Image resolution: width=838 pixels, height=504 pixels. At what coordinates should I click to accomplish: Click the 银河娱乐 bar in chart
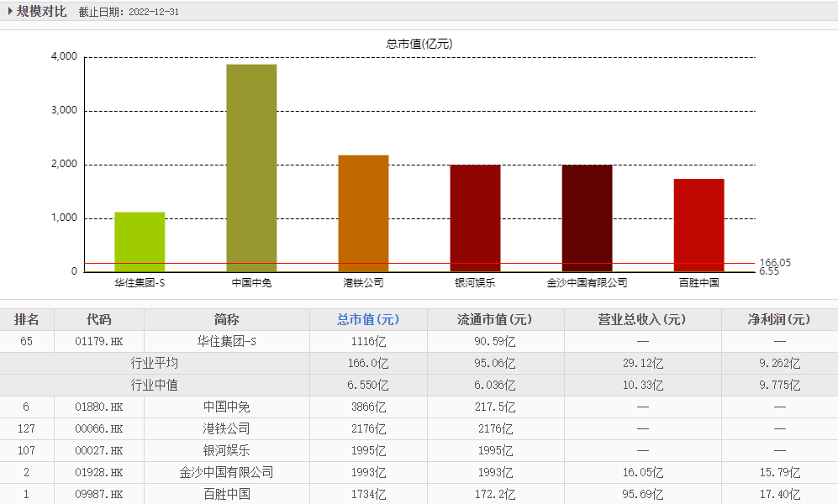475,218
